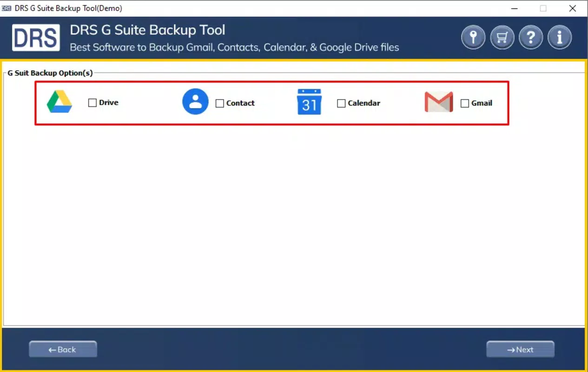This screenshot has height=372, width=588.
Task: Minimize the DRS backup tool window
Action: point(515,8)
